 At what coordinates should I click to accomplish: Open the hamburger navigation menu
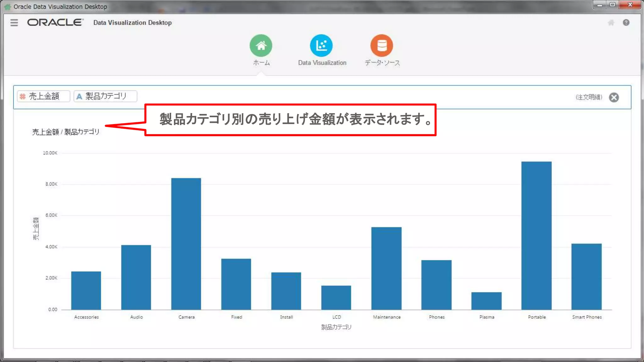14,23
